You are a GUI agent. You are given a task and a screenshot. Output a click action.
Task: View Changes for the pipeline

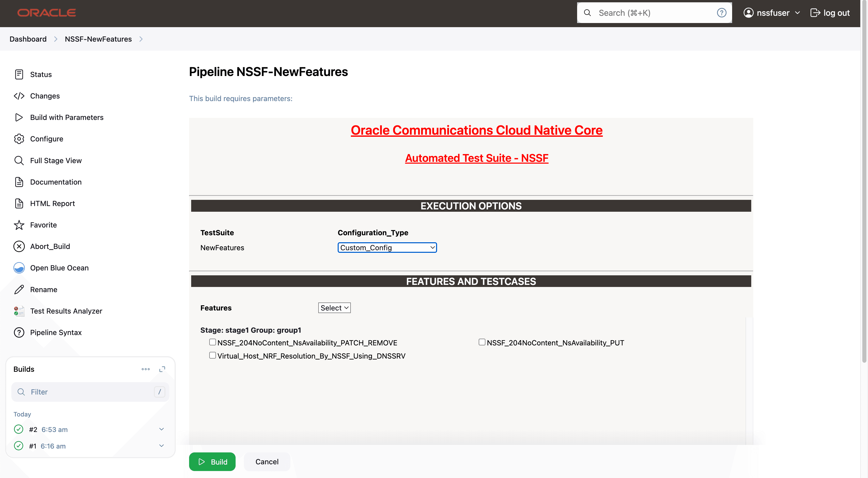[45, 96]
